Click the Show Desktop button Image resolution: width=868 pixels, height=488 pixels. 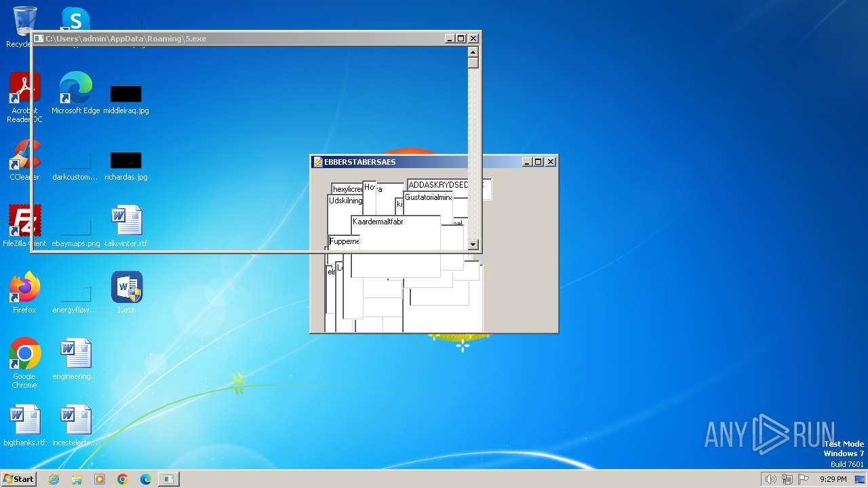861,479
